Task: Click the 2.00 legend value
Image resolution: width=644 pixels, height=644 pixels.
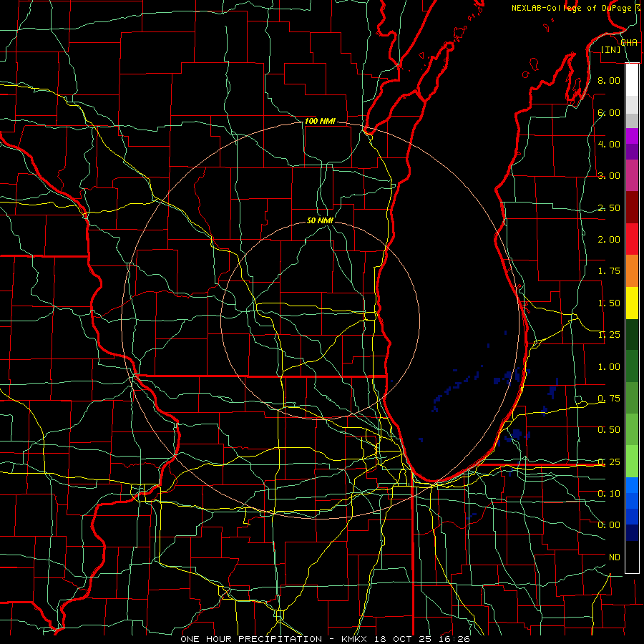Action: click(609, 240)
